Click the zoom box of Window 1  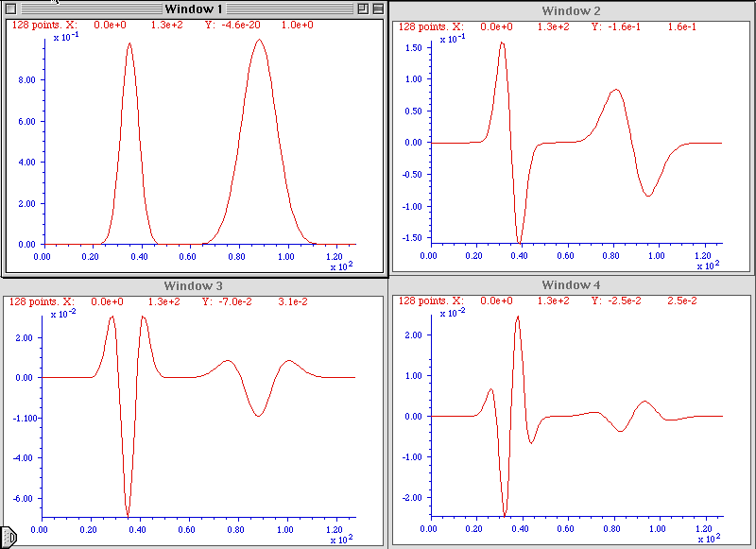point(362,9)
